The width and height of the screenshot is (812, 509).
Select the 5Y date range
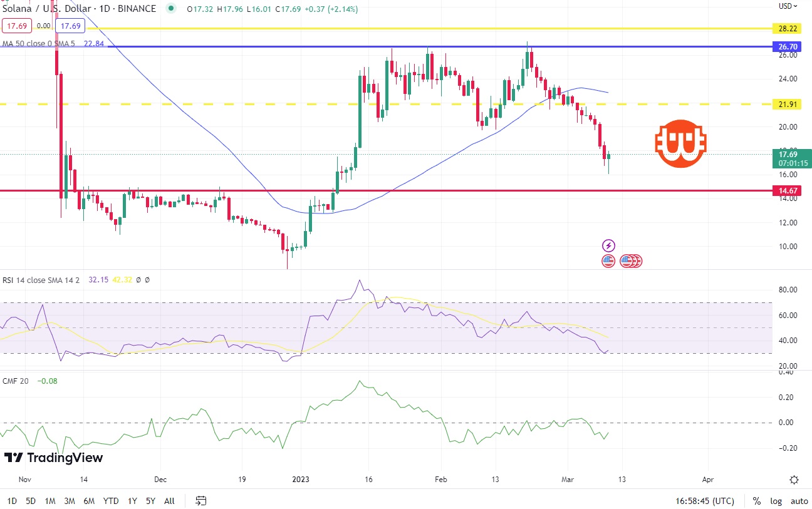(x=150, y=501)
